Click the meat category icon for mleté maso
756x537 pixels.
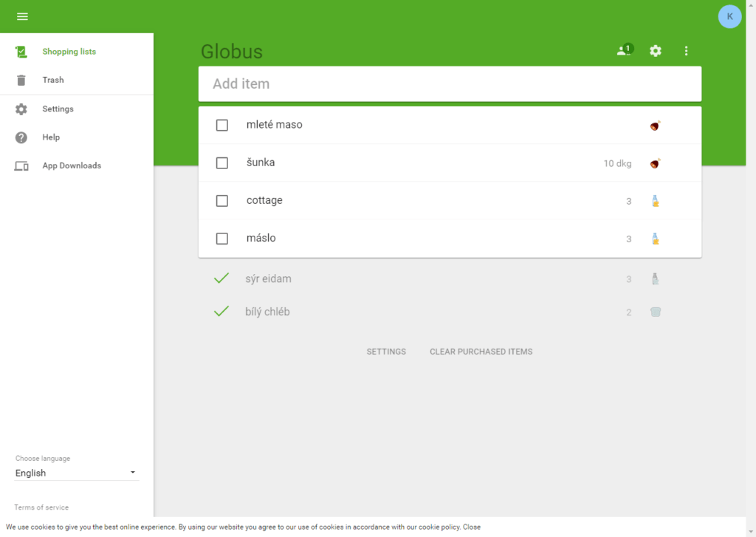655,126
